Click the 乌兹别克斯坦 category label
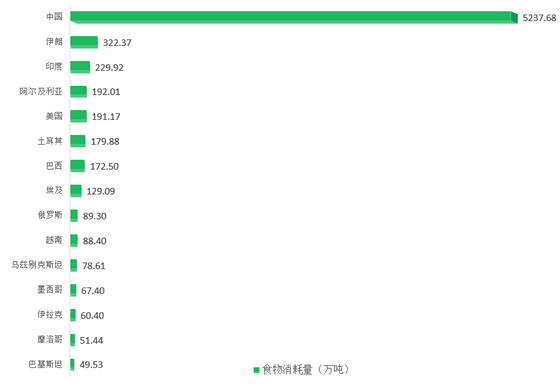Viewport: 560px width, 386px height. [37, 265]
